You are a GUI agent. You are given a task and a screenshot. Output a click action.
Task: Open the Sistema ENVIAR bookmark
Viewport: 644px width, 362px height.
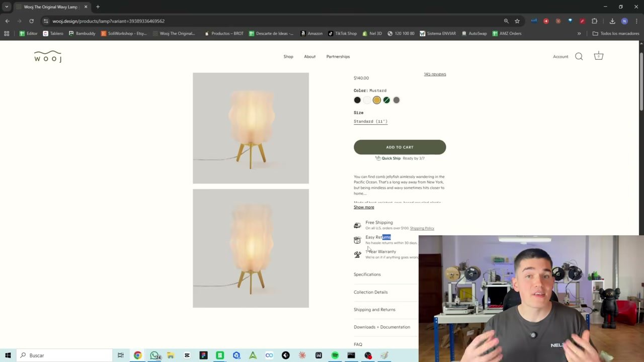point(437,34)
